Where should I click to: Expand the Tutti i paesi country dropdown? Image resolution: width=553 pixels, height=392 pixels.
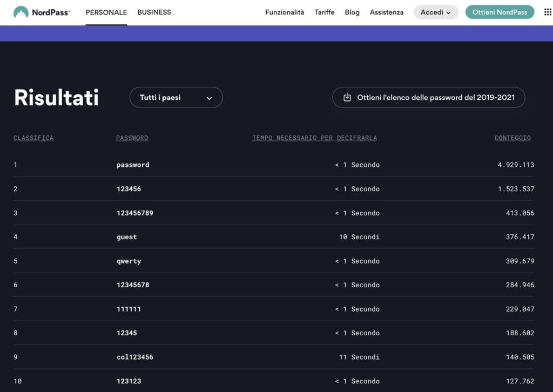pos(176,98)
